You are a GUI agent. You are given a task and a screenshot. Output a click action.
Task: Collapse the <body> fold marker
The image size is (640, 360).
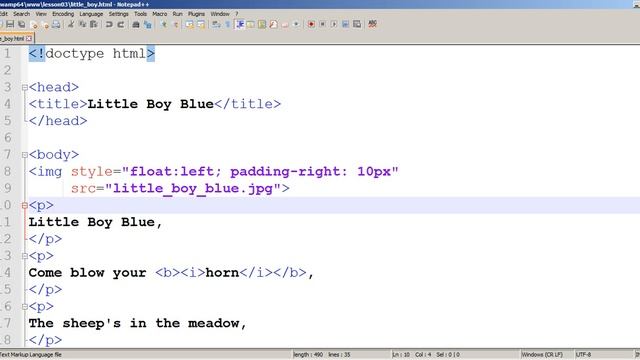[x=24, y=155]
